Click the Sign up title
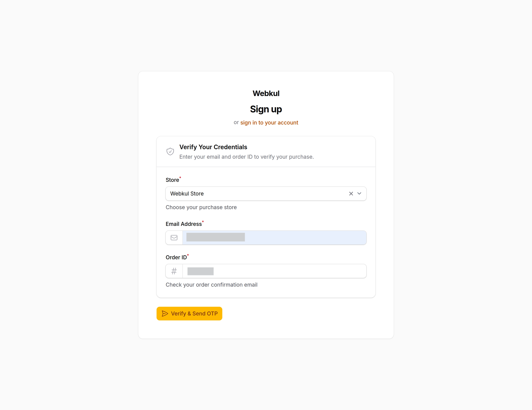The image size is (532, 410). [266, 109]
